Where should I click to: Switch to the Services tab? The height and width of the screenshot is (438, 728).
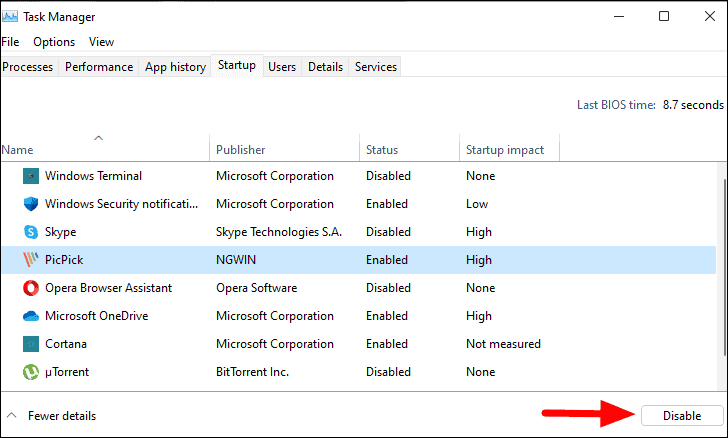pyautogui.click(x=376, y=67)
